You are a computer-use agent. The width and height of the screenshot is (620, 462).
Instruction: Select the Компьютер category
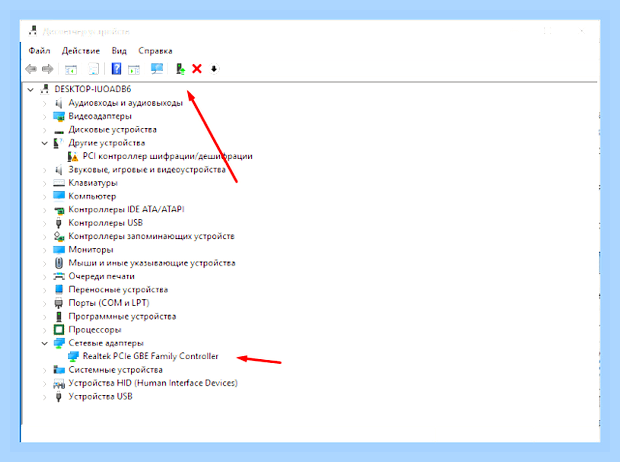pyautogui.click(x=92, y=196)
